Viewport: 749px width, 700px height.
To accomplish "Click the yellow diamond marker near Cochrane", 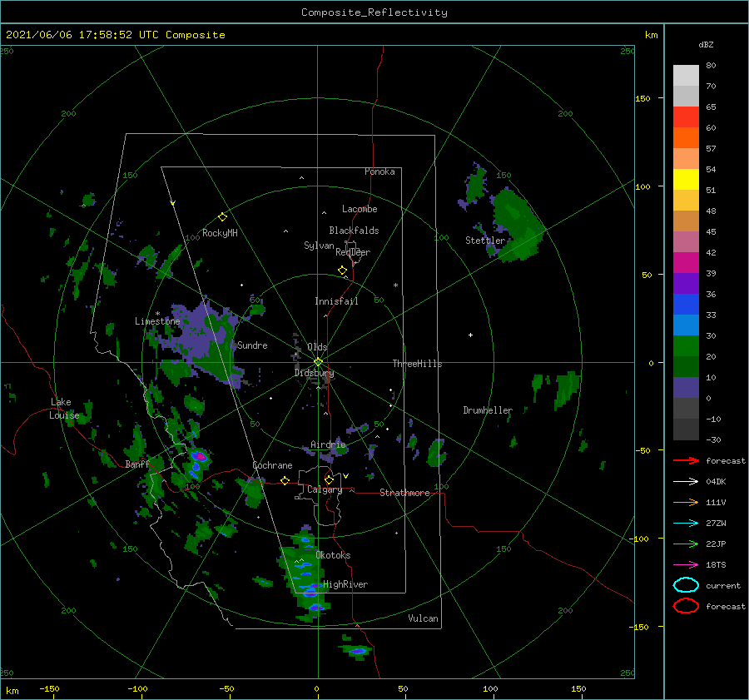I will click(x=285, y=481).
